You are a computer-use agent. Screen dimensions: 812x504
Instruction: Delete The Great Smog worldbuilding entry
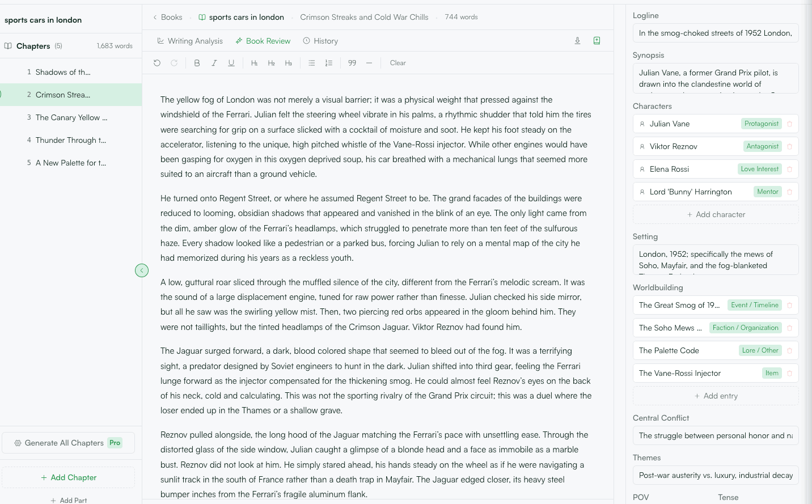(x=789, y=305)
